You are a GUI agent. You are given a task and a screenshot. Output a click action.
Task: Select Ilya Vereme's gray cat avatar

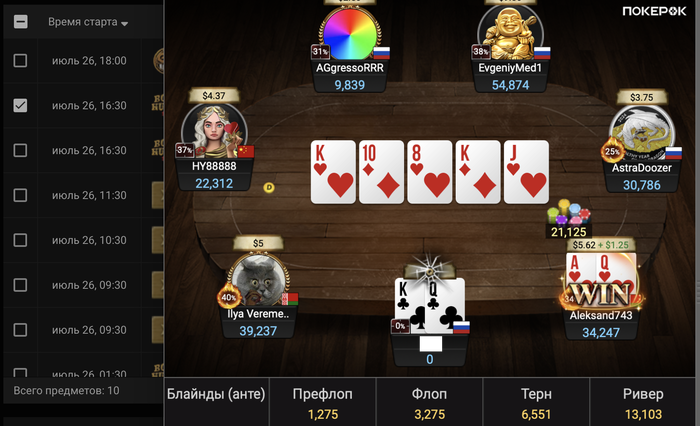(258, 280)
